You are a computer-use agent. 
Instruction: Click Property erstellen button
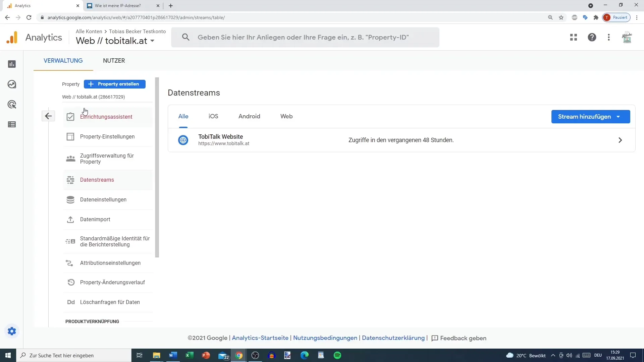pyautogui.click(x=115, y=84)
